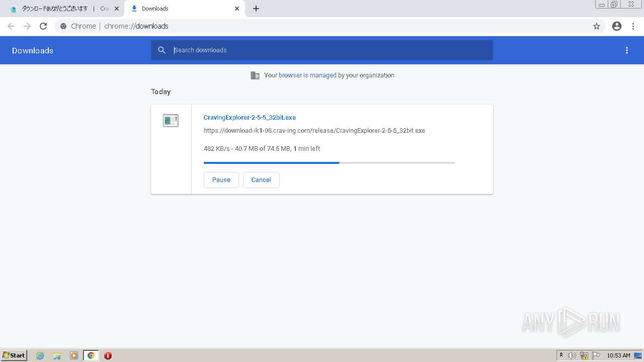Open the CravingExplorer-2-5-5_32bit.exe file link
This screenshot has height=362, width=644.
coord(250,118)
